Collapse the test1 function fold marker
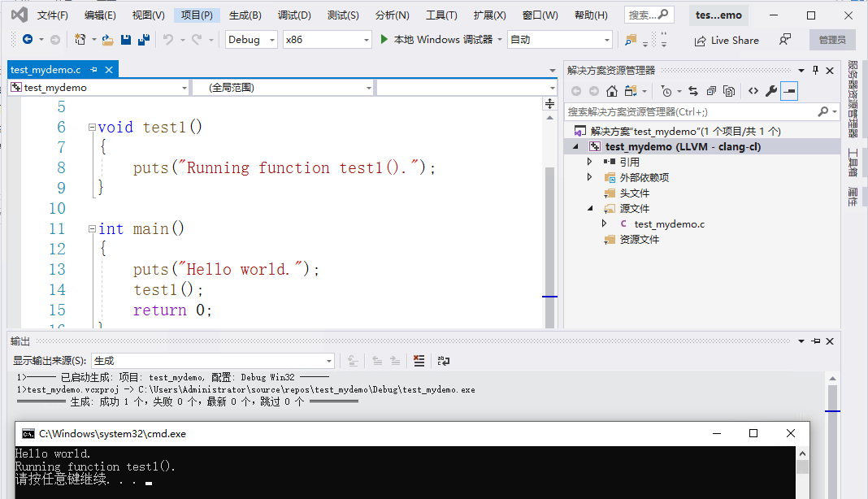 click(92, 128)
